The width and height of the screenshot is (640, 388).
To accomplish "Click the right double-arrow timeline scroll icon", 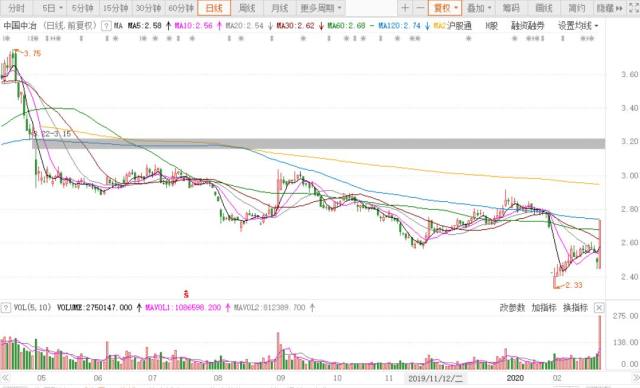I will pyautogui.click(x=636, y=378).
